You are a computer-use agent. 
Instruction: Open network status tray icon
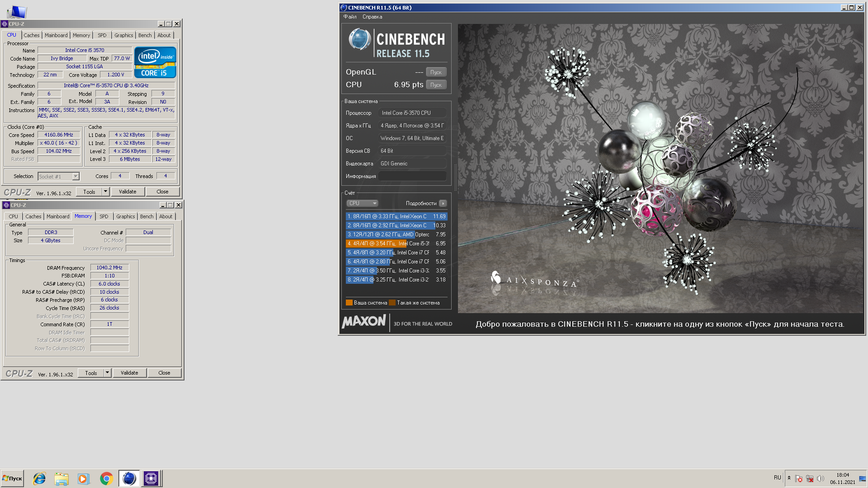(x=809, y=479)
